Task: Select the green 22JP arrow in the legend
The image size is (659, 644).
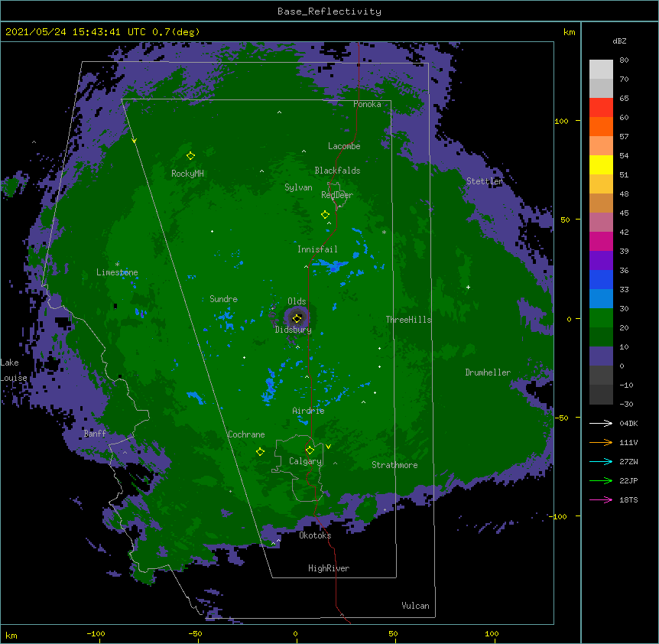Action: (601, 480)
